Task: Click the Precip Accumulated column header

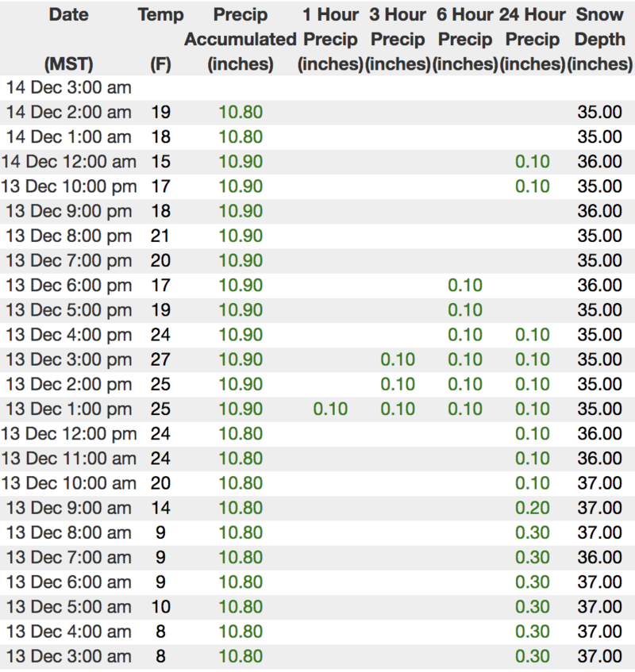Action: [240, 39]
